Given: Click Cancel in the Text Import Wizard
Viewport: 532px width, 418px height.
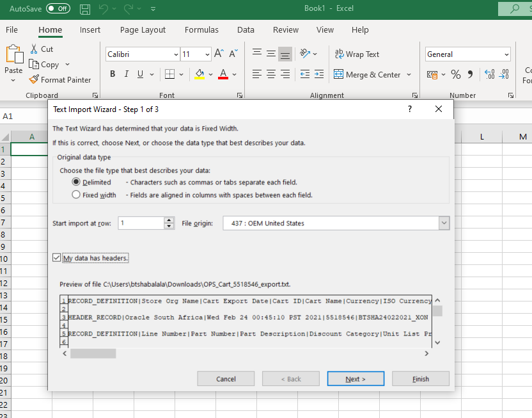Looking at the screenshot, I should tap(226, 379).
